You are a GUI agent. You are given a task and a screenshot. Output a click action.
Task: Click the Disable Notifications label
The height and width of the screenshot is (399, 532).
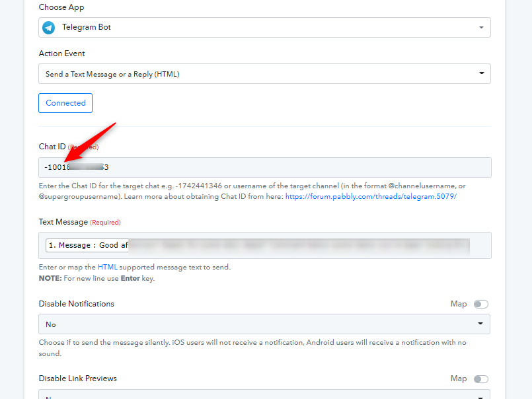76,304
